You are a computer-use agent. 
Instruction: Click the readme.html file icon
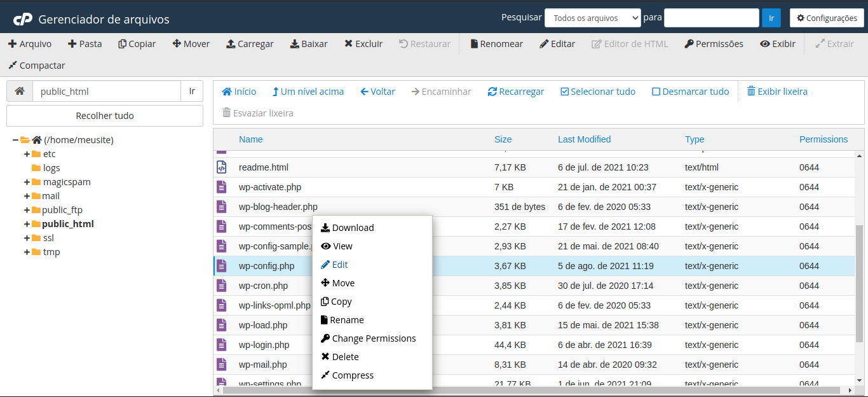[x=221, y=167]
